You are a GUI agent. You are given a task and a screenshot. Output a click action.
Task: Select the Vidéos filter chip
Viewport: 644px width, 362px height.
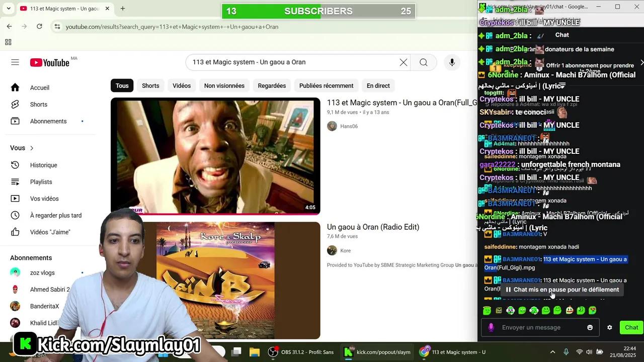(182, 85)
